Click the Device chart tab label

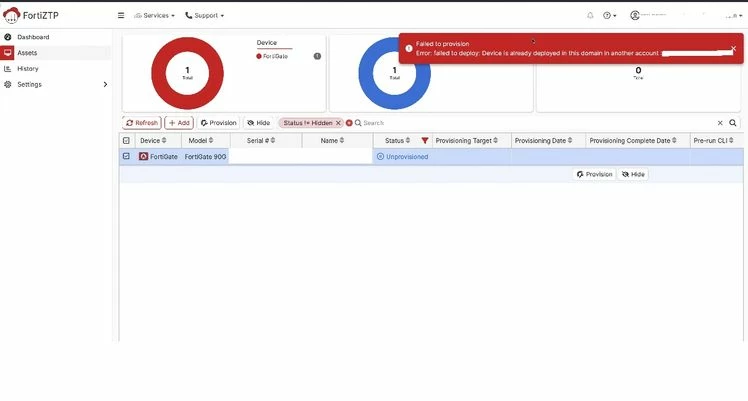pos(267,42)
